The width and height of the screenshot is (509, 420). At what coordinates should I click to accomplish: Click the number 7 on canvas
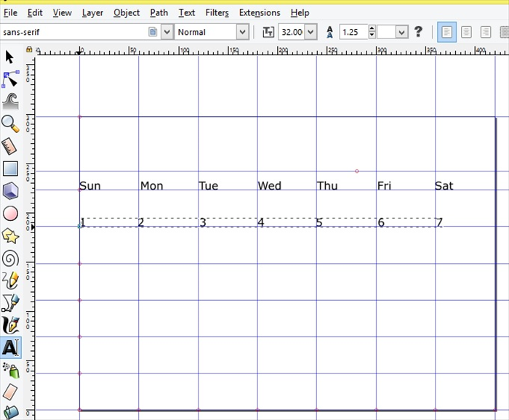[439, 222]
